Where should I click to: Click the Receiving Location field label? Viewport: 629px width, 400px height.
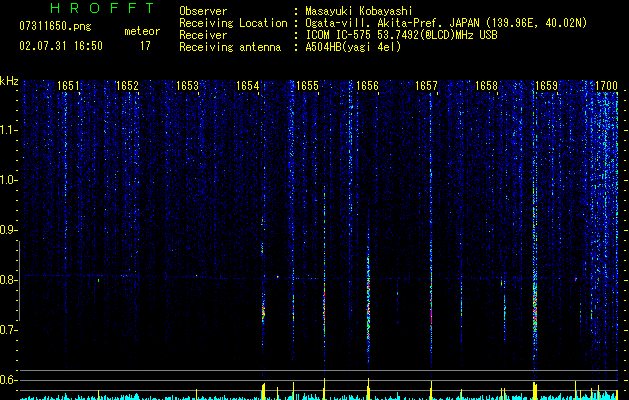point(233,23)
